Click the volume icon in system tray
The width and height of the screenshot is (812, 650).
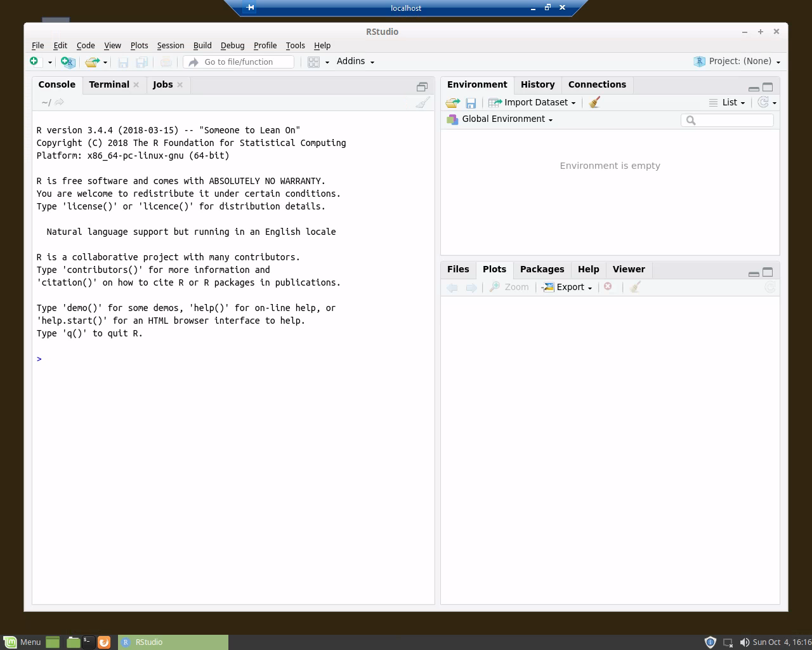(x=744, y=642)
